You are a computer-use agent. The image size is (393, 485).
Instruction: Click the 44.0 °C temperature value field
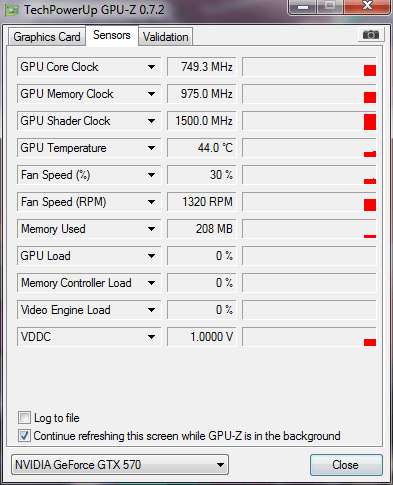click(202, 148)
